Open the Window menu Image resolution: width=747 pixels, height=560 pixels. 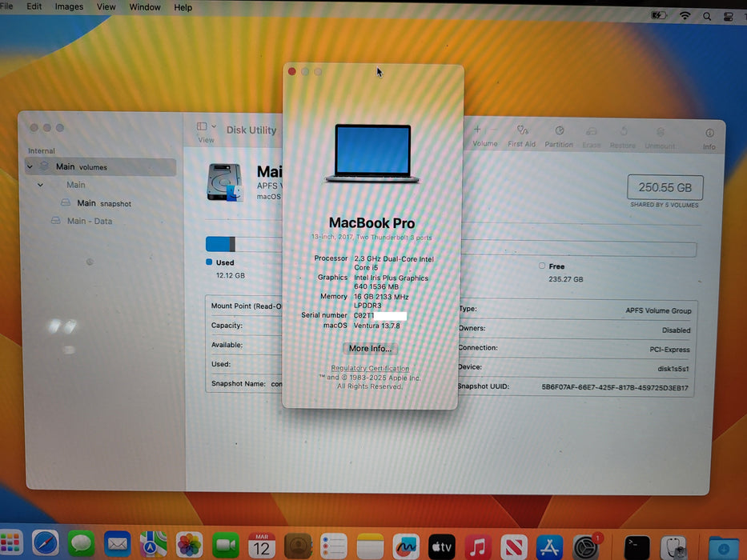[145, 8]
